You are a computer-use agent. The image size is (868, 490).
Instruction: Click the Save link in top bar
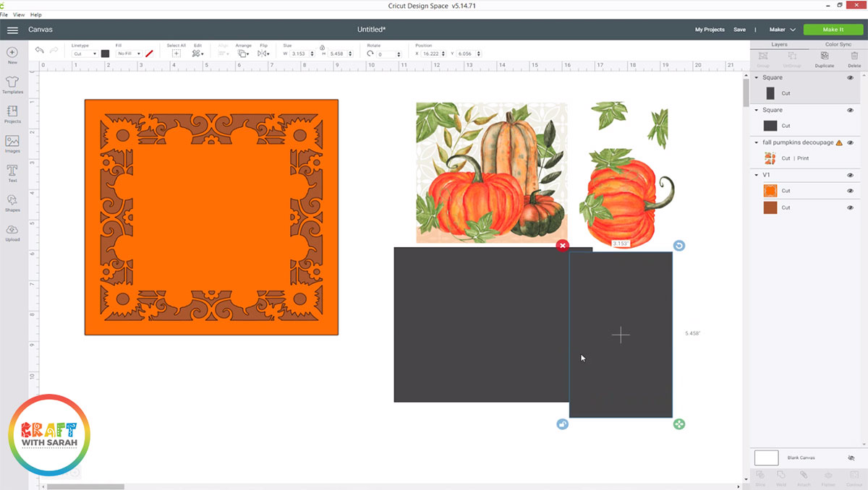(x=739, y=30)
